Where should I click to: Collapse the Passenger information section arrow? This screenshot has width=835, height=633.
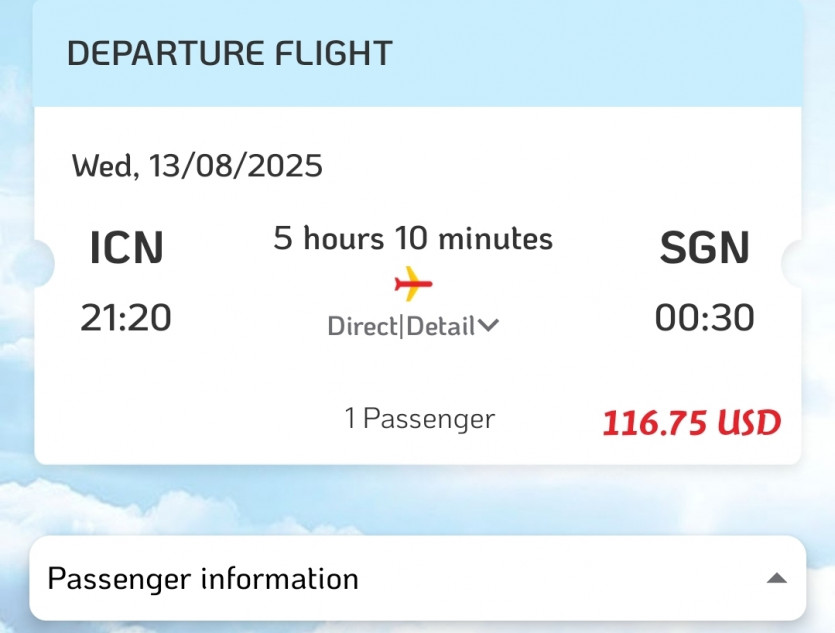coord(776,578)
